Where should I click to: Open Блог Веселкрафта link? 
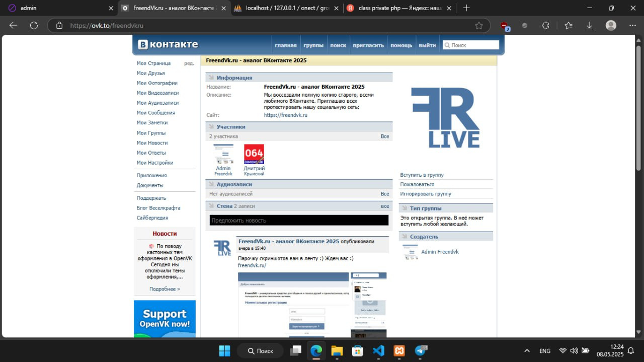(x=158, y=208)
